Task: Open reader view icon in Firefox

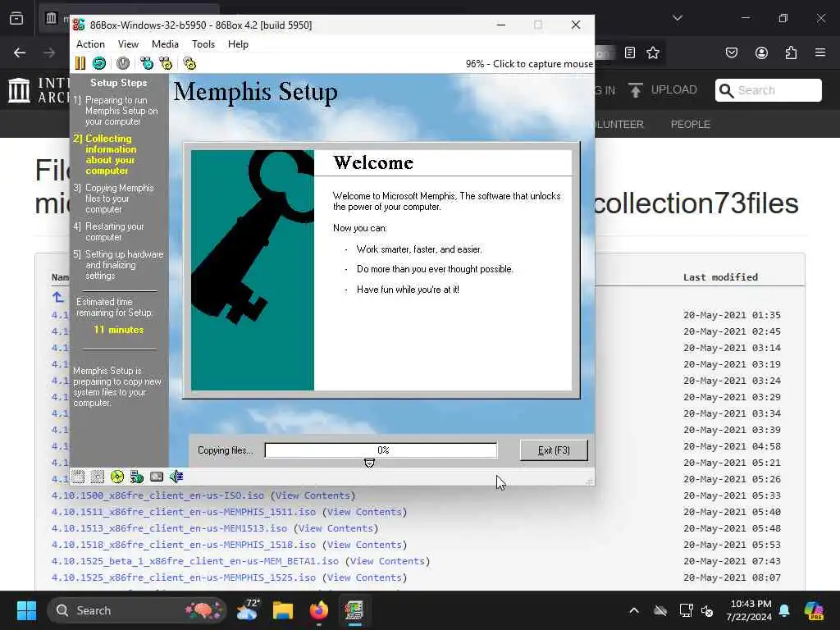Action: (630, 52)
